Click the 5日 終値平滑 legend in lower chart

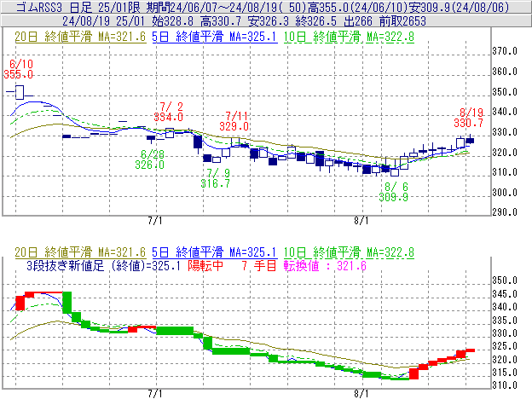click(215, 252)
